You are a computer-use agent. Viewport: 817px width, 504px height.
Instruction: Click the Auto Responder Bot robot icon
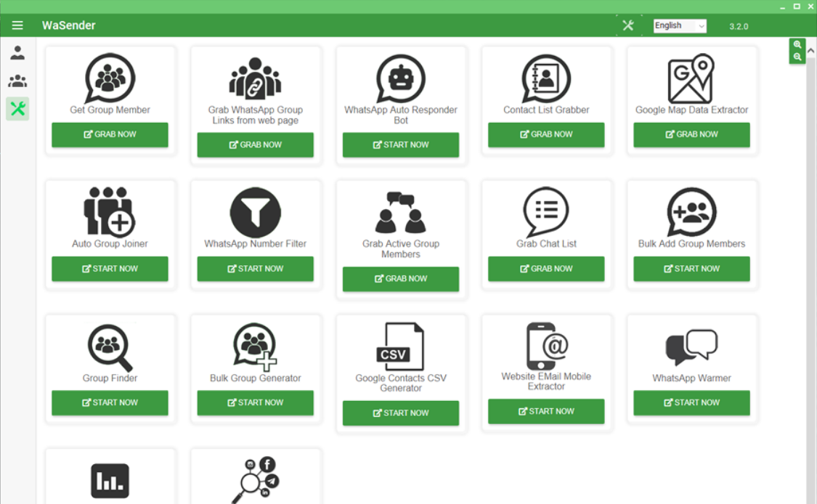[401, 78]
